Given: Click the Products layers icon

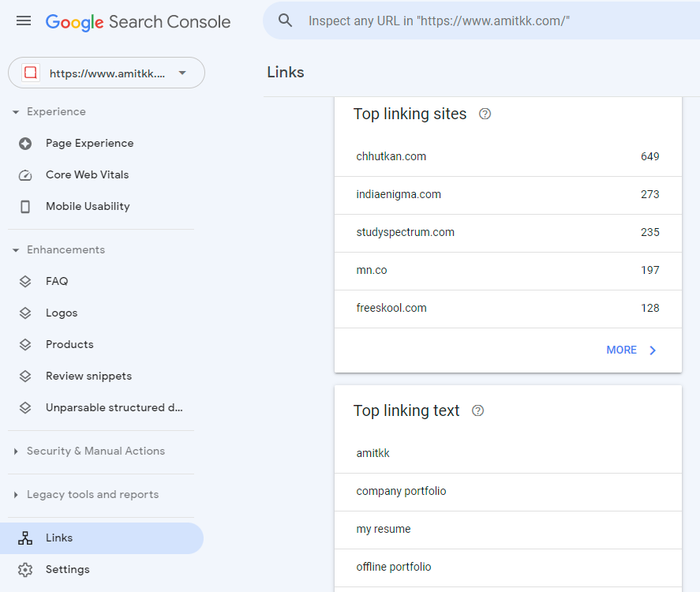Looking at the screenshot, I should (x=25, y=345).
